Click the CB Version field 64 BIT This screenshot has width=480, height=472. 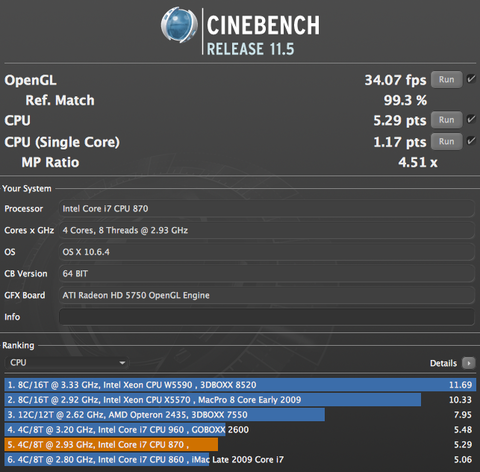tap(267, 274)
